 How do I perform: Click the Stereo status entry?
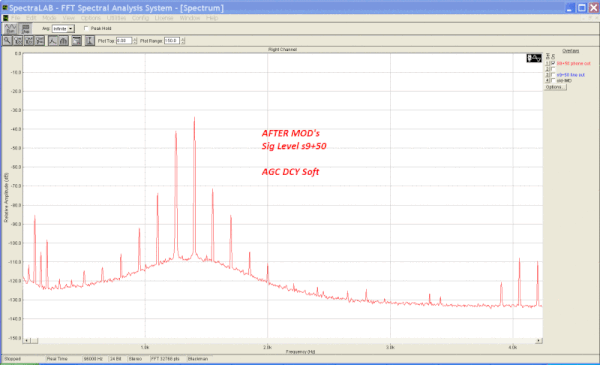coord(135,359)
